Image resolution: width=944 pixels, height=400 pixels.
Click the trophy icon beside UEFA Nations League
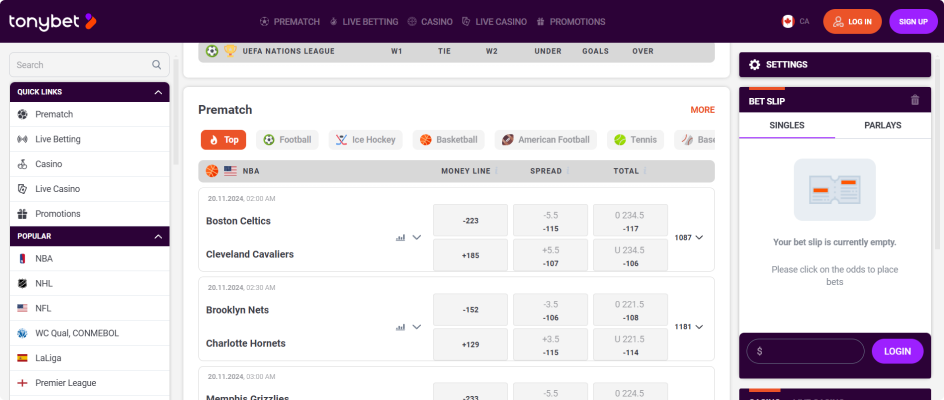(x=230, y=51)
